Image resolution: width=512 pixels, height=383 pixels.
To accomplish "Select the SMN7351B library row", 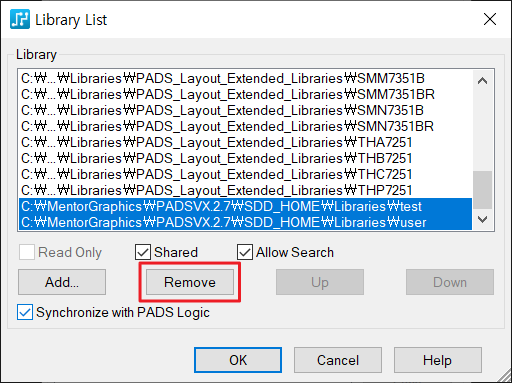I will click(x=245, y=110).
